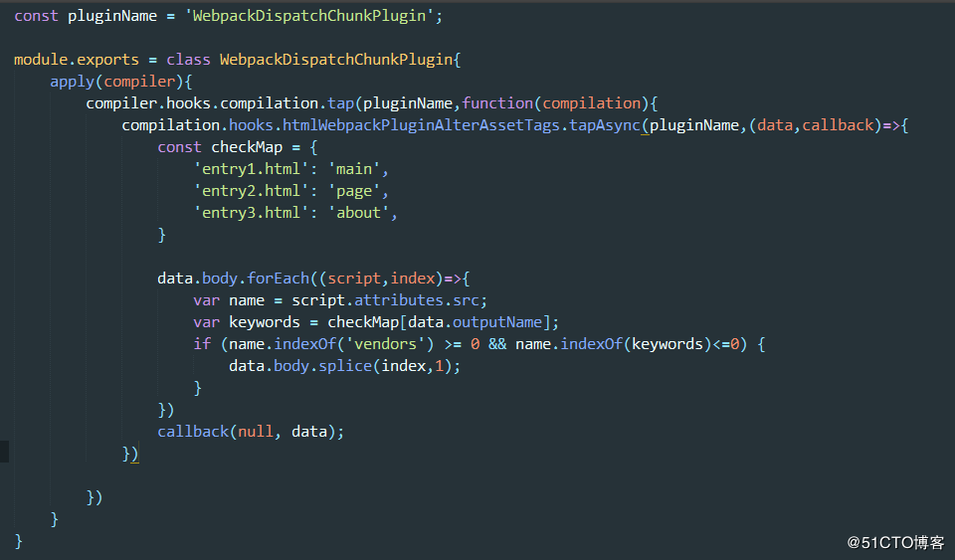955x560 pixels.
Task: Click callback(null, data) invocation
Action: [x=251, y=432]
